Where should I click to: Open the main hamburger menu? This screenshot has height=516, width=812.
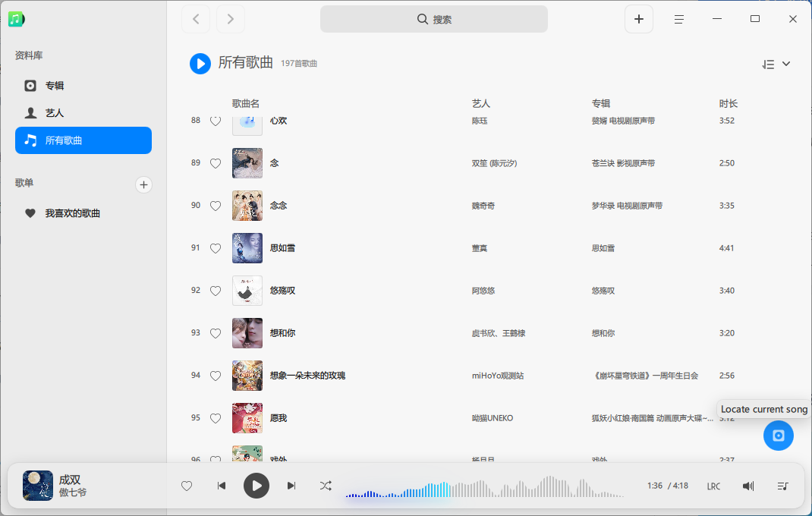click(679, 19)
